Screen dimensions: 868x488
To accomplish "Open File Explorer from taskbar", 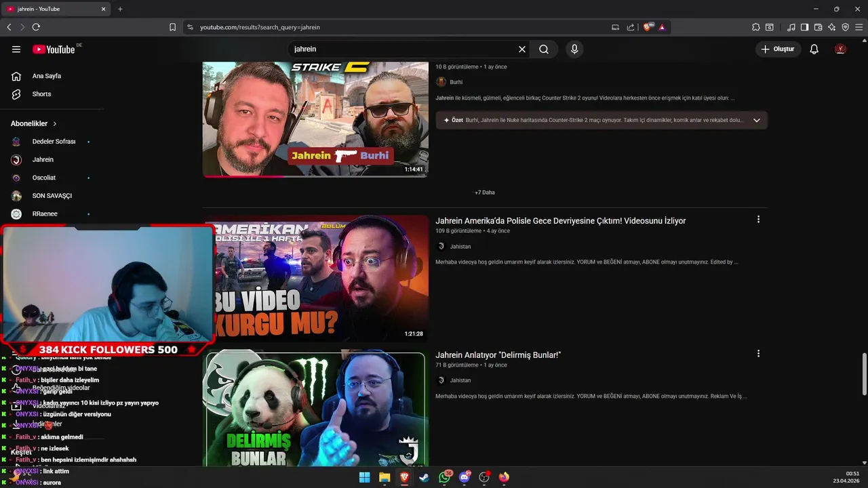I will pos(384,477).
